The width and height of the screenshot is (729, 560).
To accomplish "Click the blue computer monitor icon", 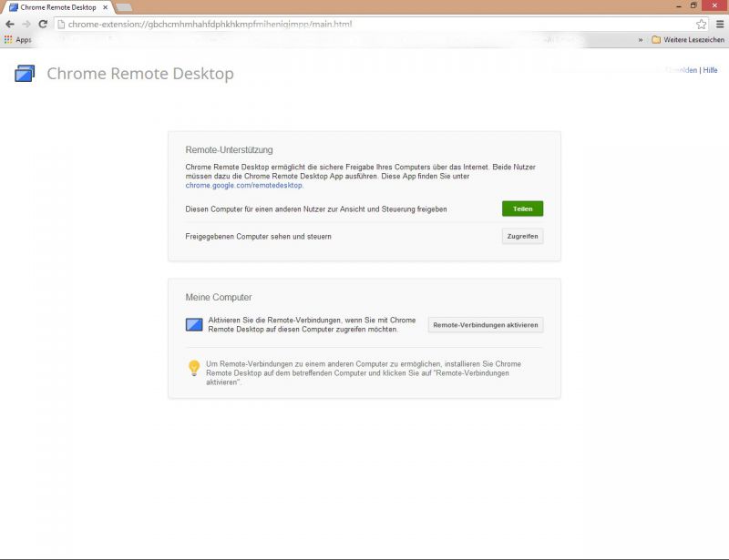I will tap(194, 324).
